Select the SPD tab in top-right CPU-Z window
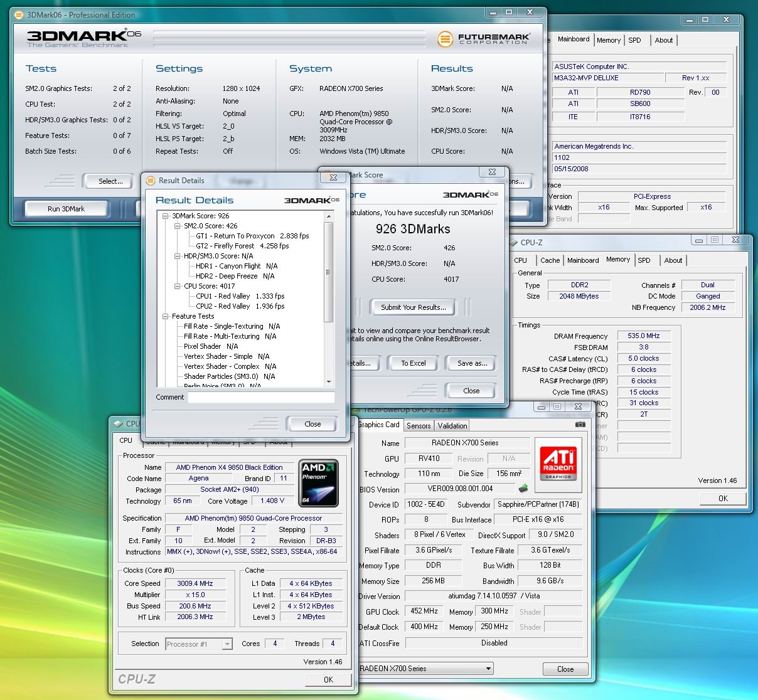 [x=635, y=40]
